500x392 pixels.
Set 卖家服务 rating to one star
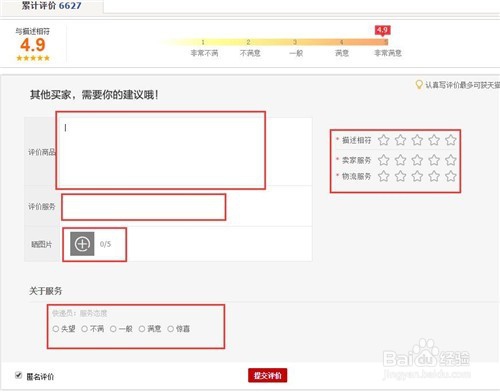384,160
